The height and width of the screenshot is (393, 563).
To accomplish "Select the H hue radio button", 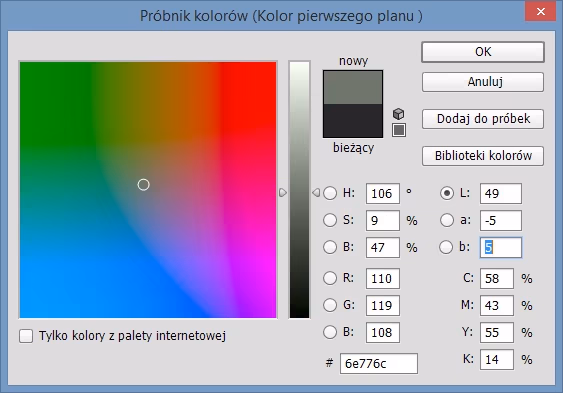I will click(330, 193).
